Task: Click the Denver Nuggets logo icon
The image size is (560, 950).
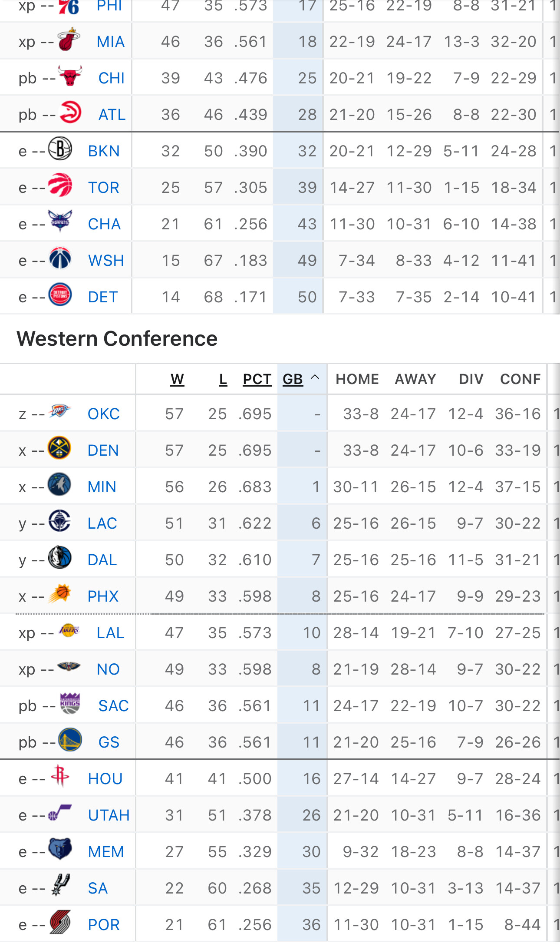Action: coord(59,448)
